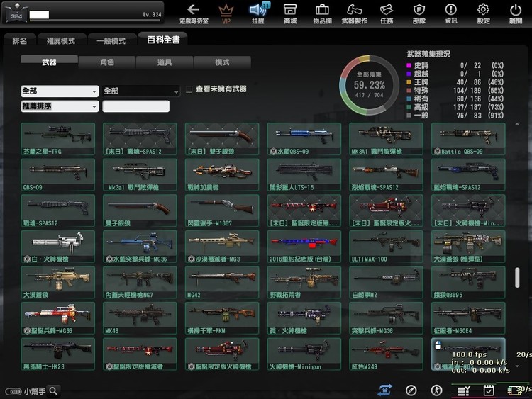
Task: Open the second dark 全部 dropdown
Action: 141,91
